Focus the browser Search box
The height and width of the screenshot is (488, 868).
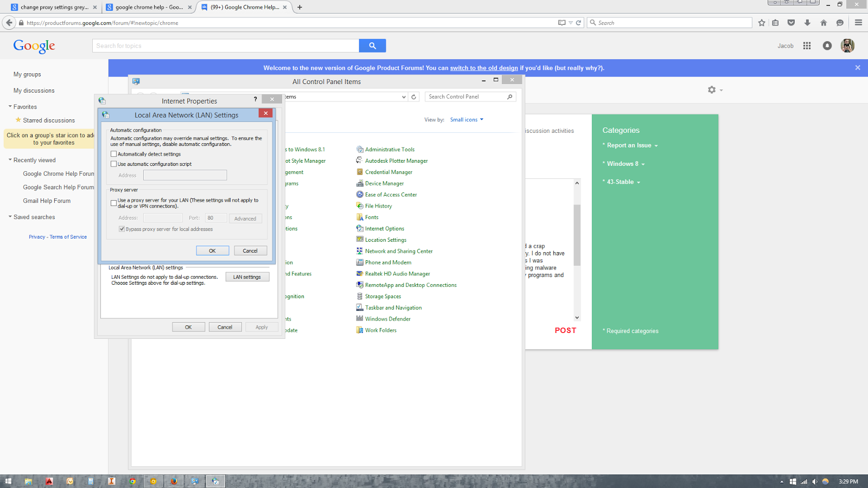point(669,23)
